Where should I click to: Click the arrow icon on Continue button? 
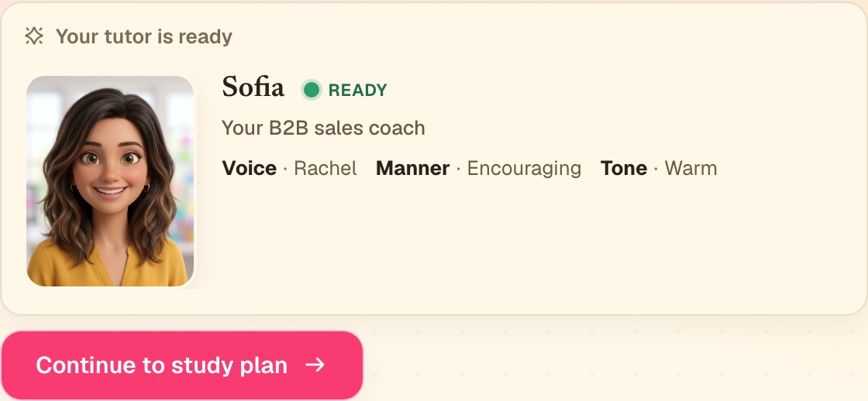315,365
